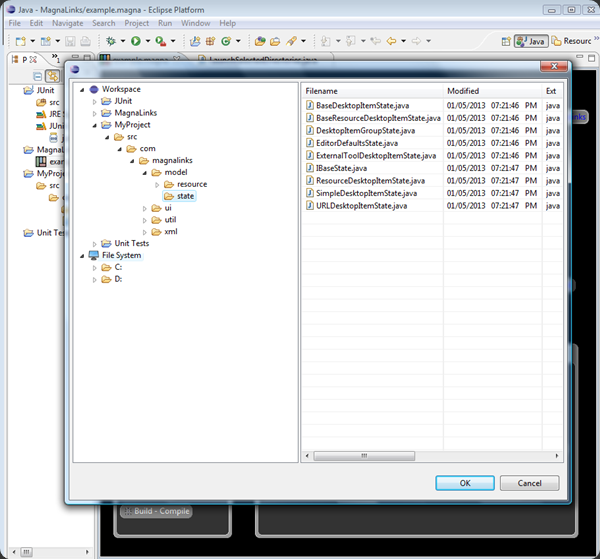This screenshot has width=600, height=559.
Task: Click the Open Perspective icon
Action: 506,41
